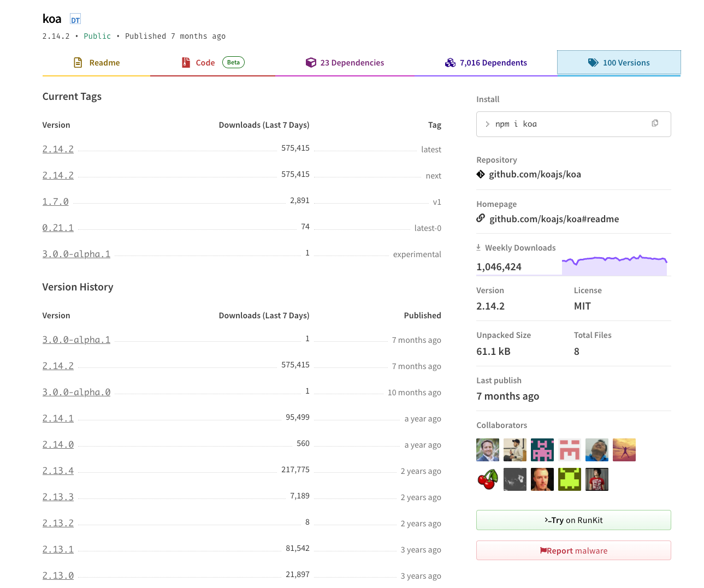Open the first collaborator's avatar
704x588 pixels.
click(487, 450)
